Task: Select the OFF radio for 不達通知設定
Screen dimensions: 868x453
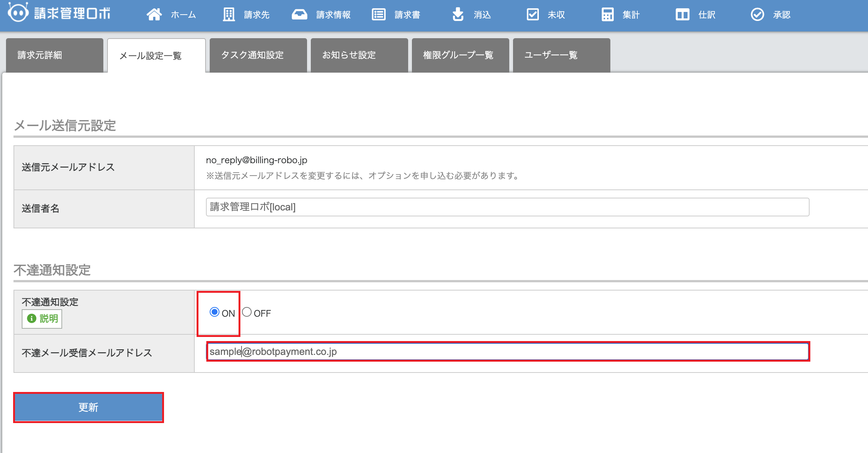Action: click(x=247, y=312)
